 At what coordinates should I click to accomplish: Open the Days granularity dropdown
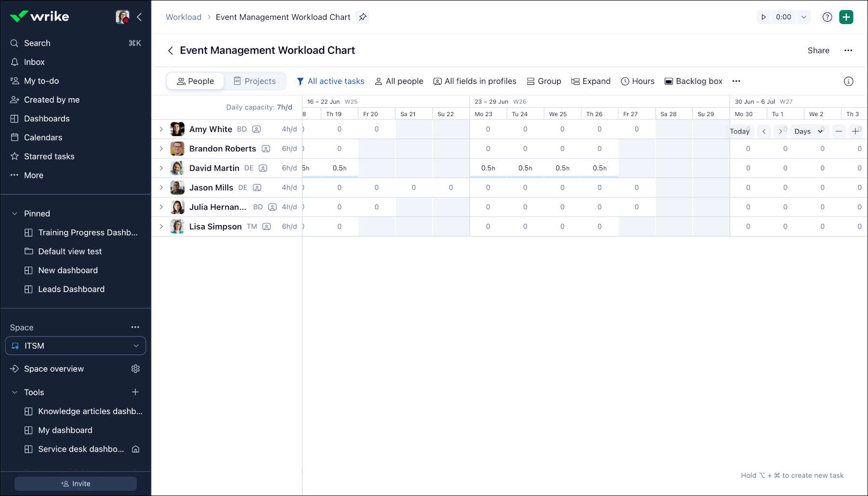809,131
